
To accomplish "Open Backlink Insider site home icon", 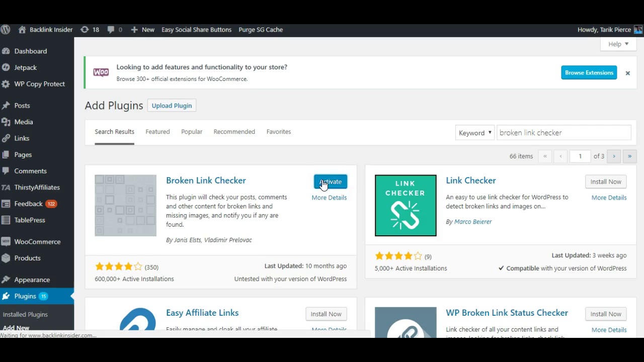I will [22, 30].
